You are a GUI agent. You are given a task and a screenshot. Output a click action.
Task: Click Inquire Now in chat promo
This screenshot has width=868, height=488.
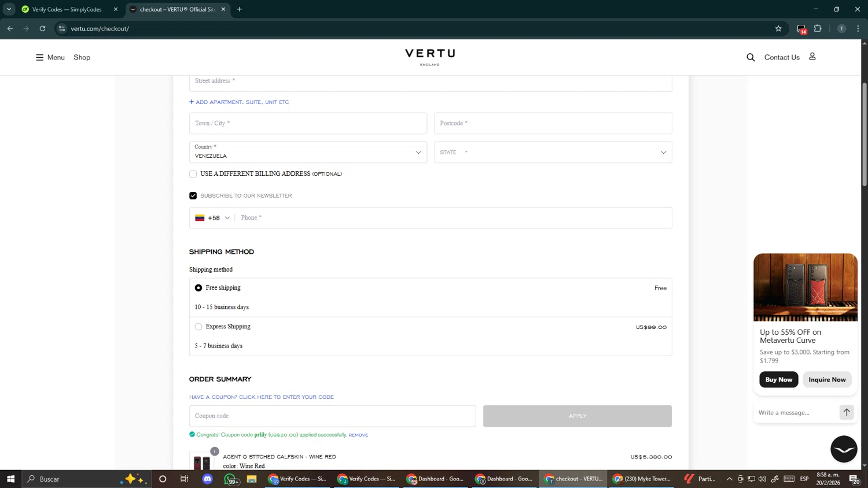[x=827, y=379]
